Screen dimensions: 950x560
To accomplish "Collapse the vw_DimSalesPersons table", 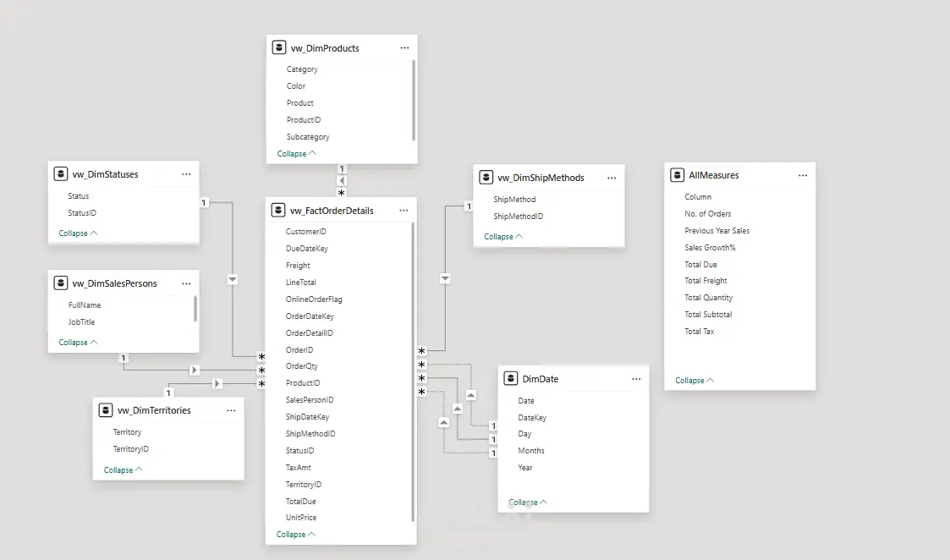I will point(78,342).
